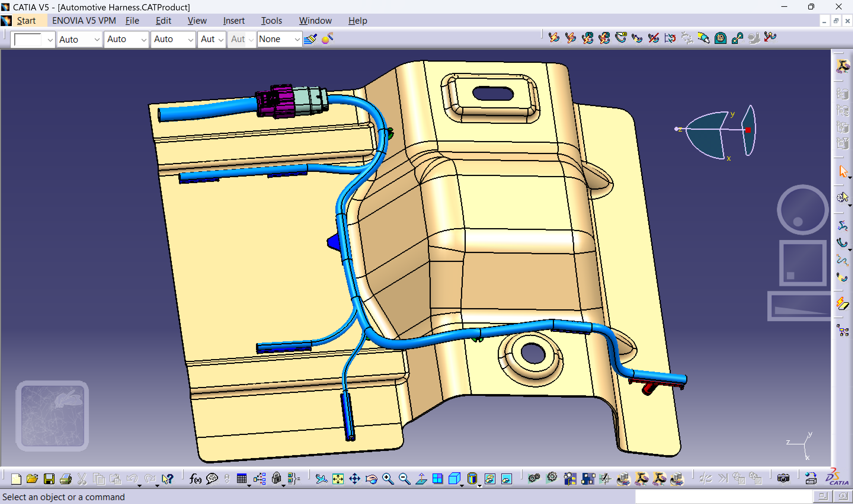Expand the view mode cylinder dropdown arrow
The width and height of the screenshot is (853, 504).
tap(479, 486)
